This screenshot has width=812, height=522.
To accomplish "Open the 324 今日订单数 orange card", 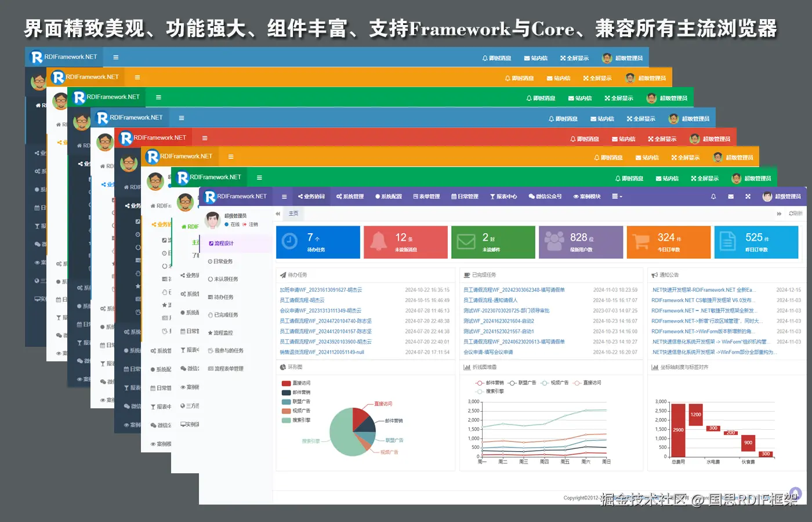I will click(x=669, y=242).
